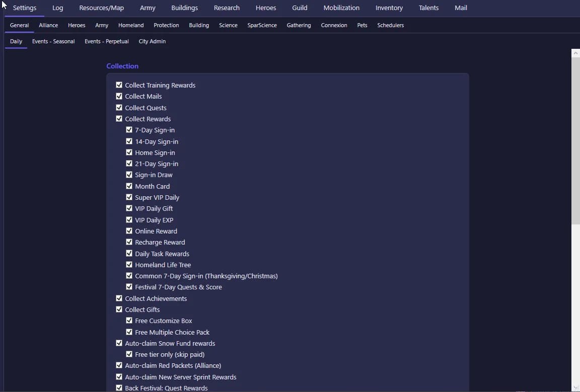Switch to the Army settings sub-tab

tap(102, 25)
